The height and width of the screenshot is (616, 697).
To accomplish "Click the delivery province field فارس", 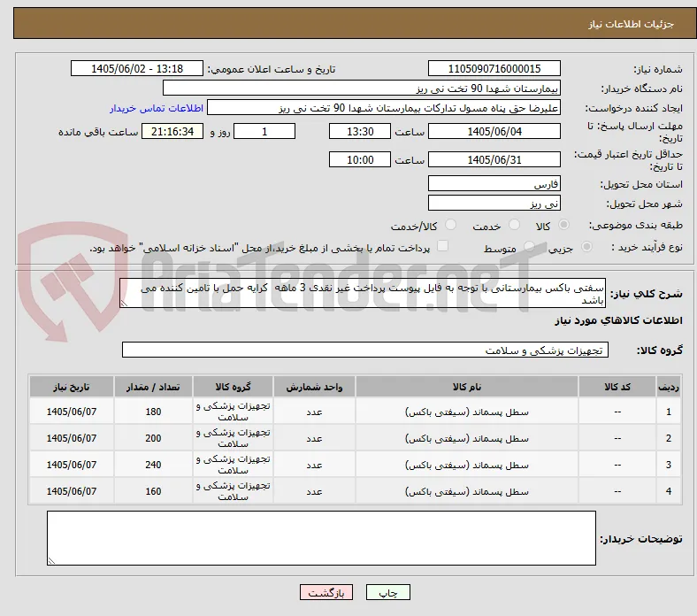I will pyautogui.click(x=494, y=183).
